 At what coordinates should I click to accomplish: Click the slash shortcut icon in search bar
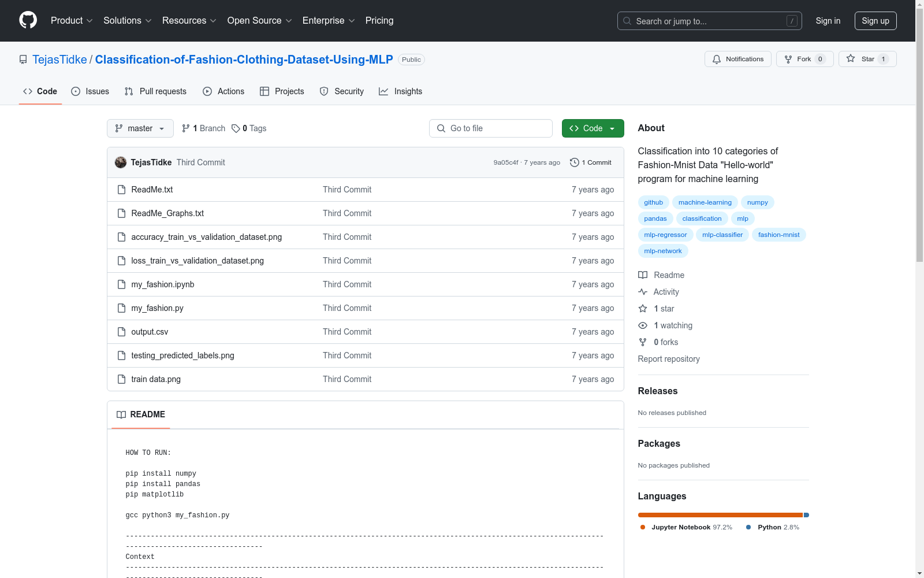tap(792, 21)
